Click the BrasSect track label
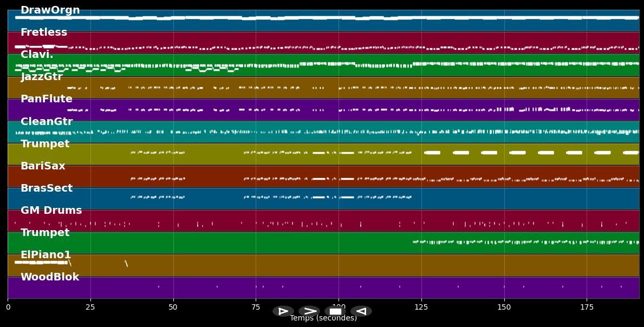 [x=47, y=188]
